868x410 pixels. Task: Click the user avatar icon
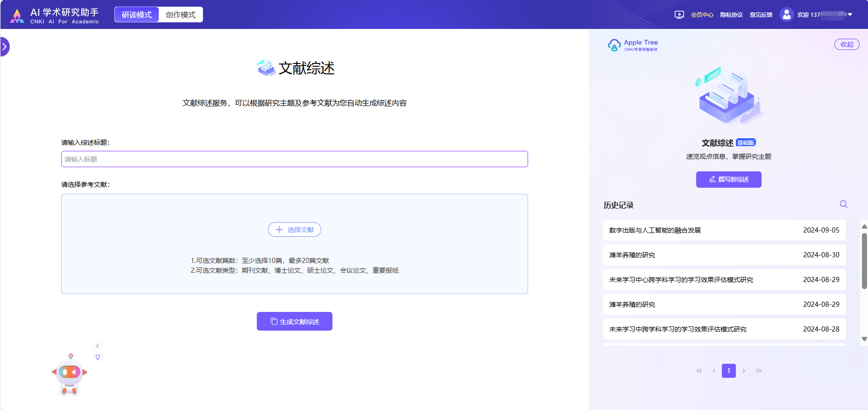click(x=786, y=15)
